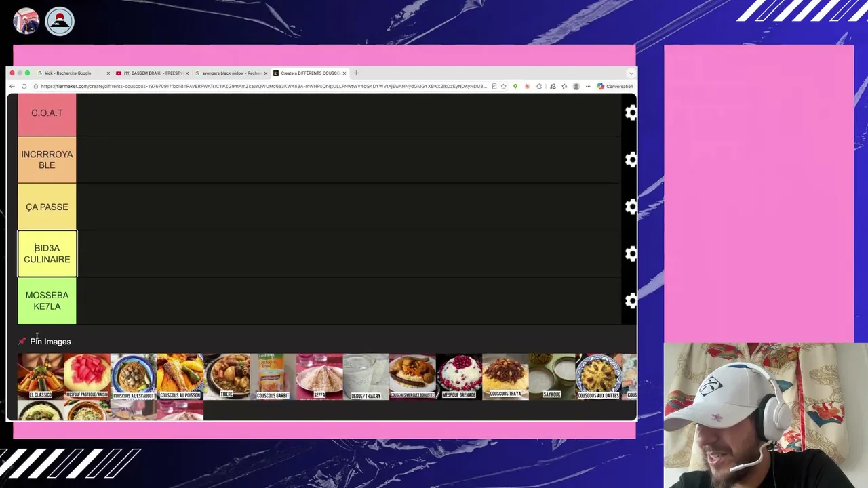Viewport: 868px width, 488px height.
Task: Select the Couscous a l'Escargot image
Action: (134, 376)
